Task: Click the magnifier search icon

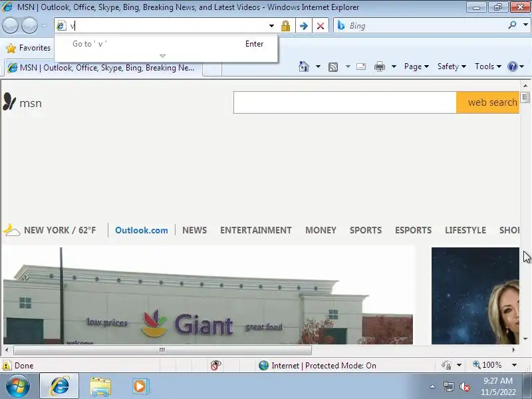Action: 512,25
